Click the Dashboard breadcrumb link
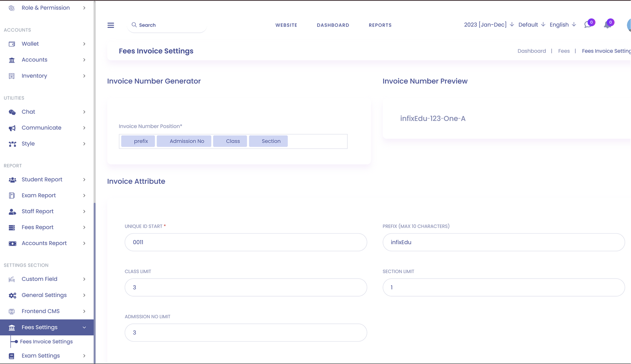Screen dimensions: 631x364 532,51
